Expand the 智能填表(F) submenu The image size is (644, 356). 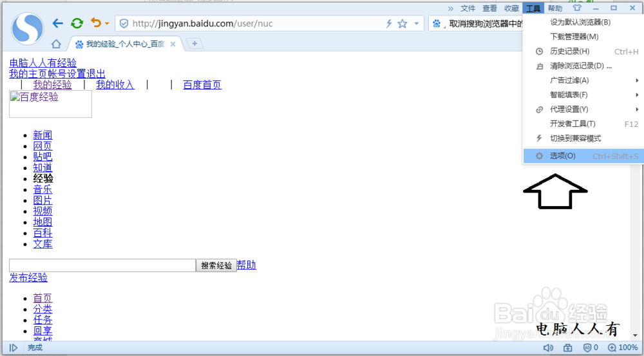[583, 95]
